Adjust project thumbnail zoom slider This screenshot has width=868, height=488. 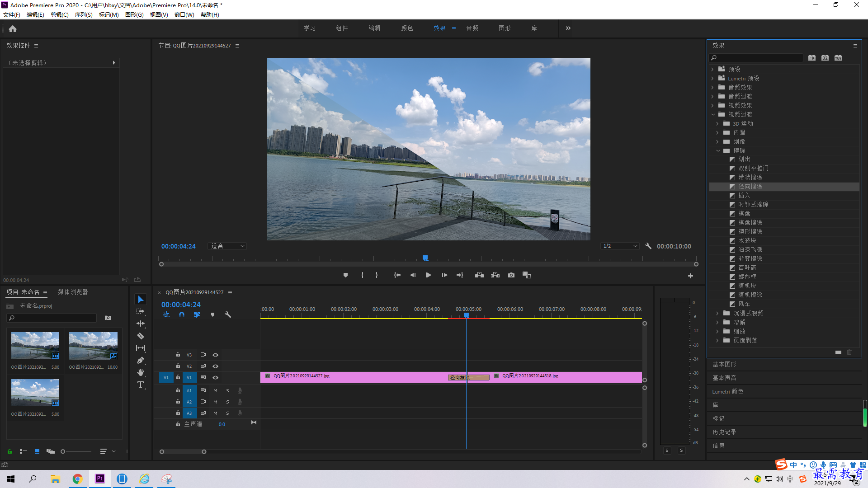(x=63, y=451)
